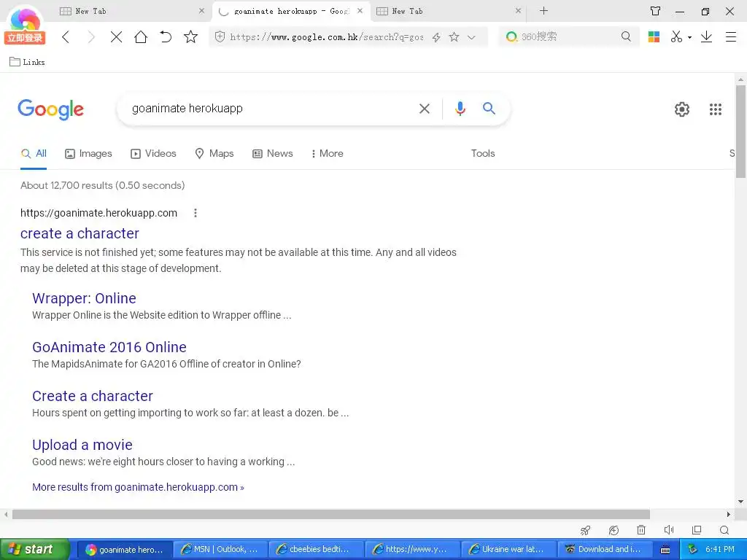Viewport: 747px width, 560px height.
Task: Switch to Maps results
Action: 214,153
